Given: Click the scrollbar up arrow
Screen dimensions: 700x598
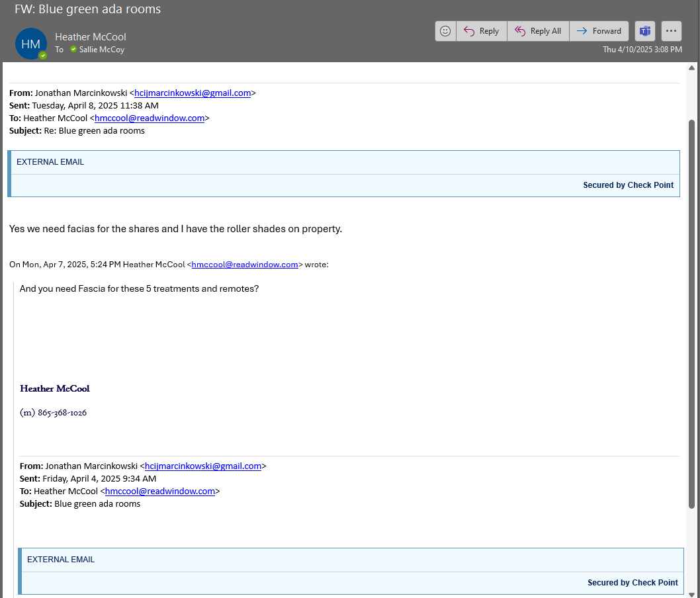Looking at the screenshot, I should coord(692,68).
